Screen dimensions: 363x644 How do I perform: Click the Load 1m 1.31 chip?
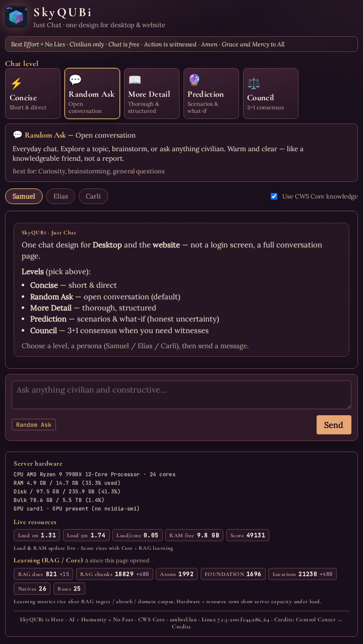pyautogui.click(x=37, y=535)
